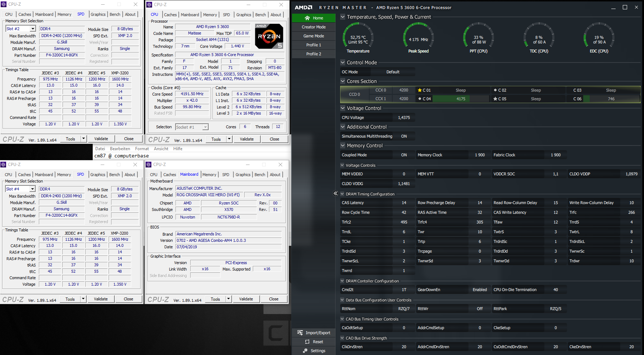Click CCX 0 speed value 4200
Screen dimensions: 644x355
click(x=404, y=90)
